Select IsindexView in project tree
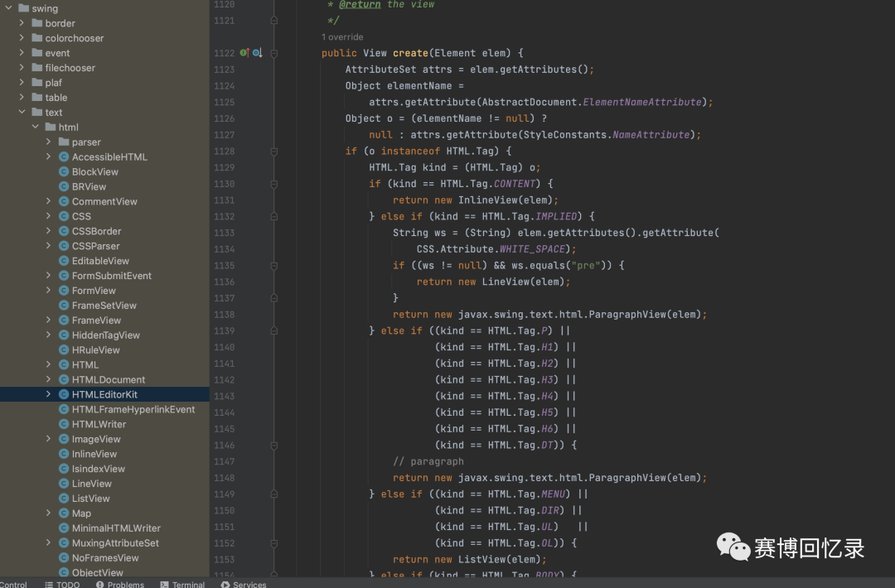 point(98,468)
